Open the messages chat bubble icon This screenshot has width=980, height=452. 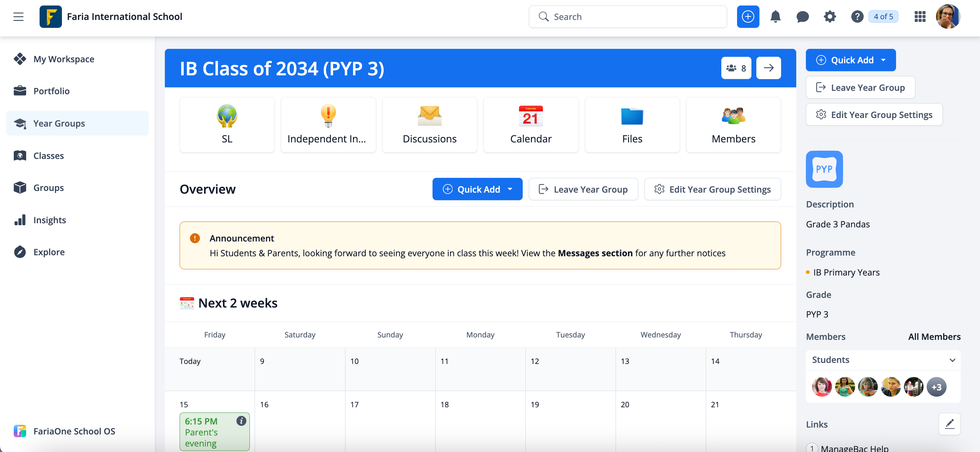(x=802, y=17)
